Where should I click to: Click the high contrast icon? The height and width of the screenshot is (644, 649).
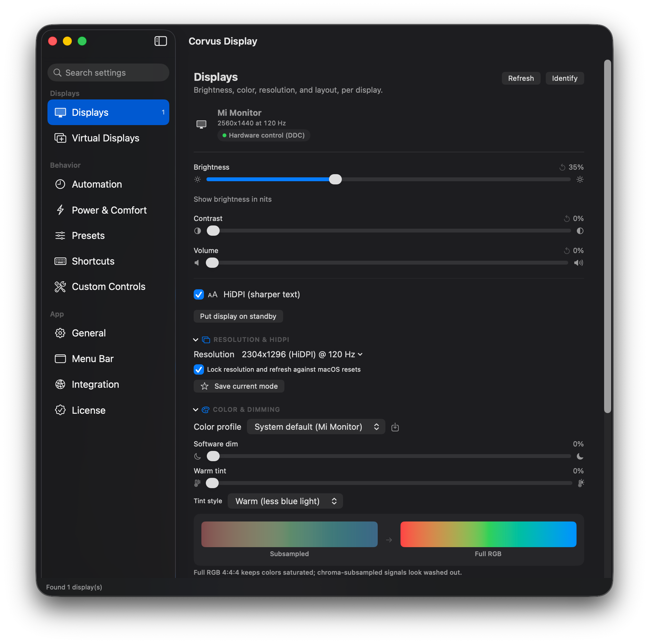pyautogui.click(x=580, y=231)
